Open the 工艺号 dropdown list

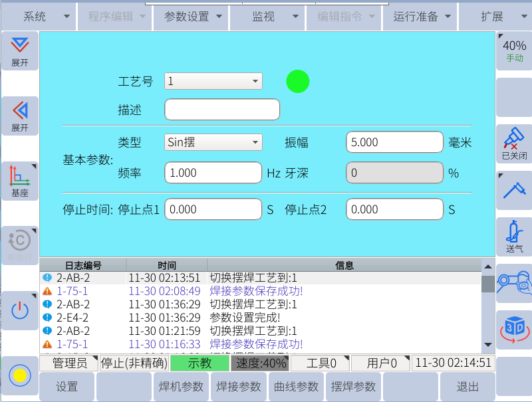[213, 81]
